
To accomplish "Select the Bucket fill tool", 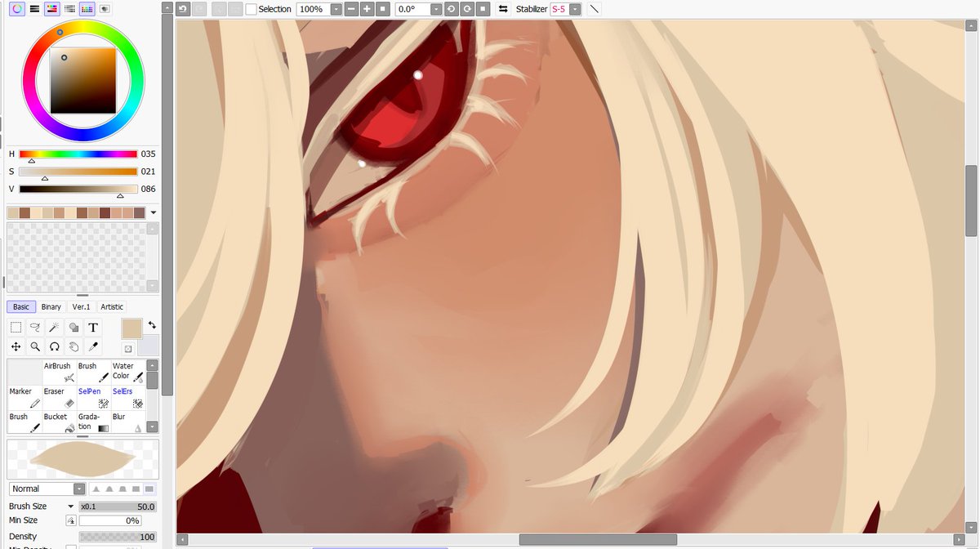I will (x=58, y=422).
